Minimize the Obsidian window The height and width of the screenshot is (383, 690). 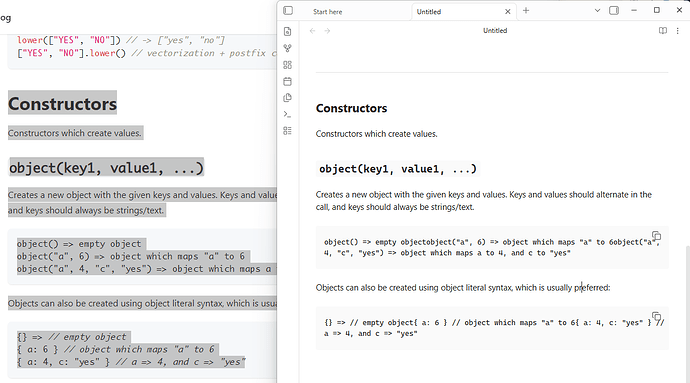634,10
